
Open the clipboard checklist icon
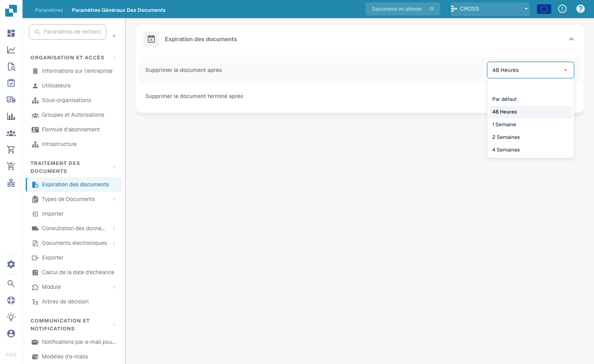click(x=11, y=83)
